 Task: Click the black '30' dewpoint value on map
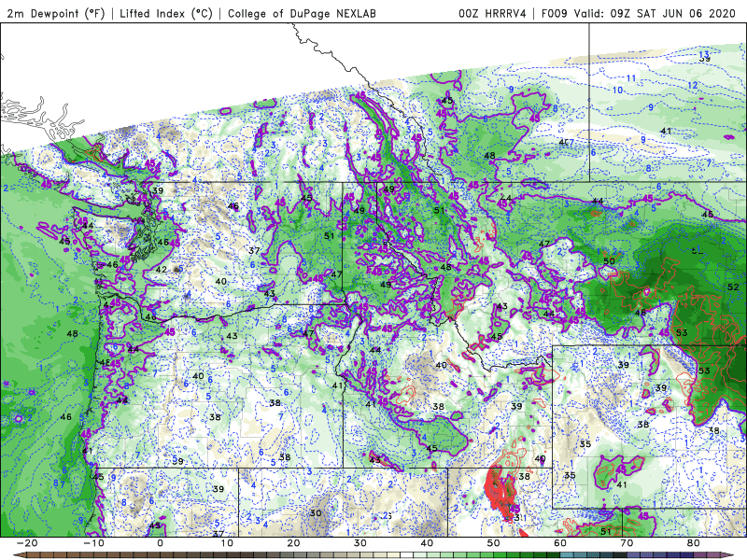316,512
